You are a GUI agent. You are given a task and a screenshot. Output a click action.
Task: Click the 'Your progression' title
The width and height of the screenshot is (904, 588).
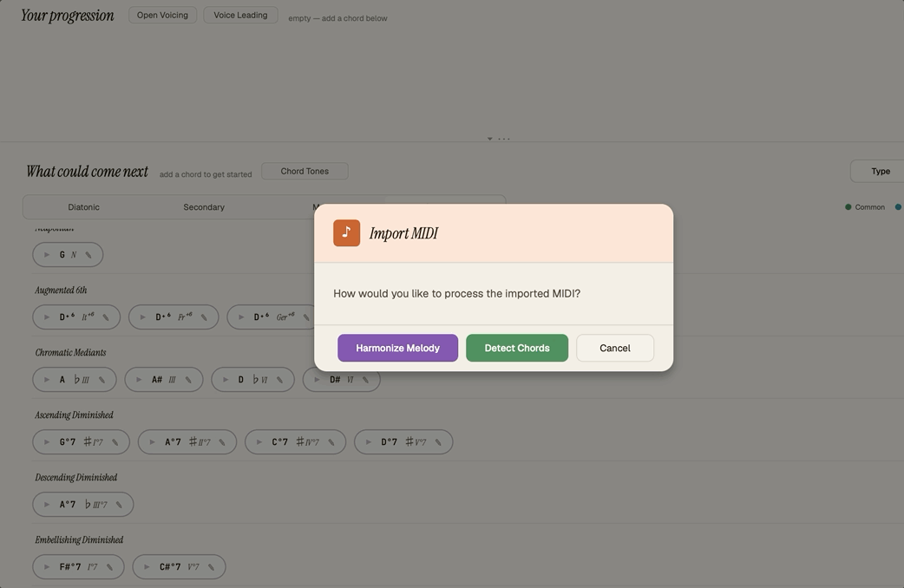68,16
